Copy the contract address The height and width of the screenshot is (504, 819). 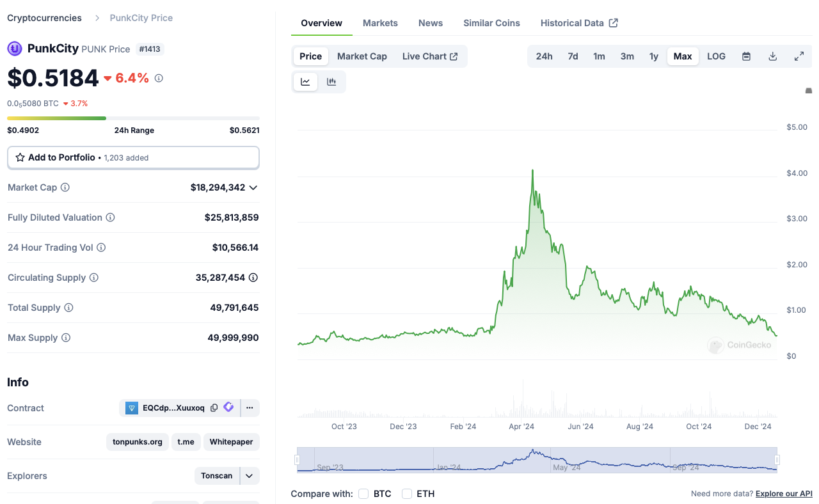pyautogui.click(x=214, y=408)
